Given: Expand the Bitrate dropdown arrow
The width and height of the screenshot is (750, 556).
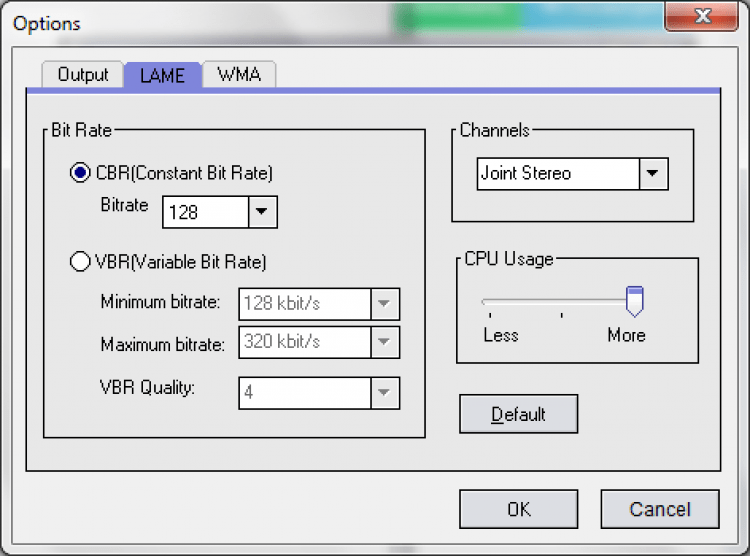Looking at the screenshot, I should click(x=262, y=212).
